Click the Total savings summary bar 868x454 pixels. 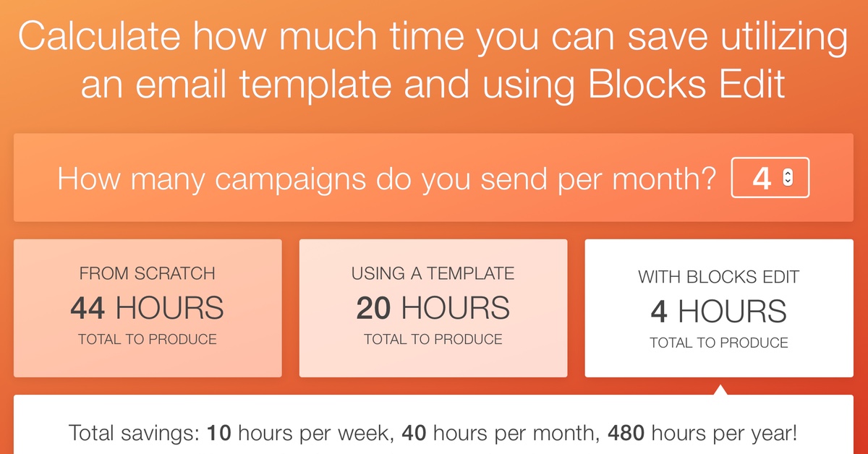coord(434,432)
